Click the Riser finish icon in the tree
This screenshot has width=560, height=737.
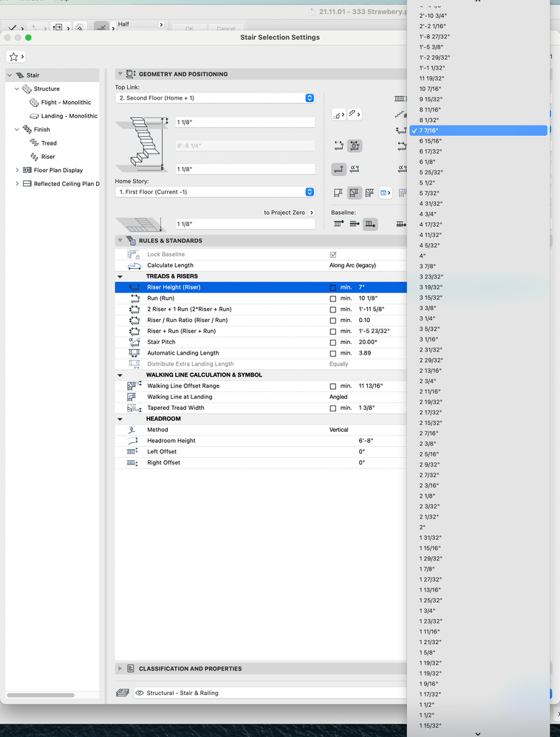(x=34, y=157)
